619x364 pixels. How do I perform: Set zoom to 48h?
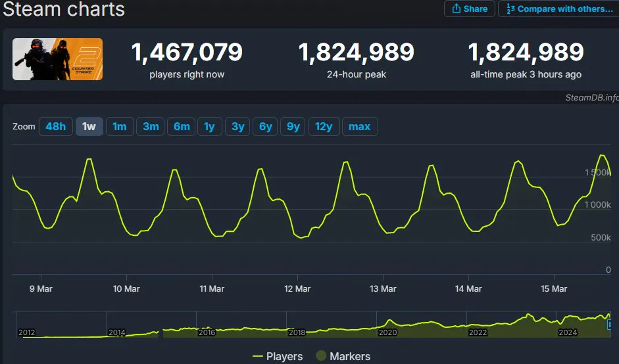click(x=56, y=127)
